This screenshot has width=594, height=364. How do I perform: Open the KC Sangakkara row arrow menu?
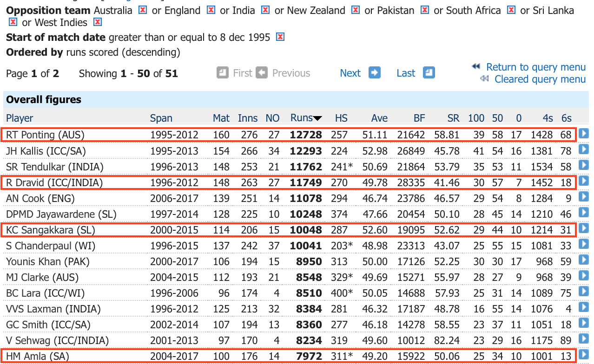(583, 228)
